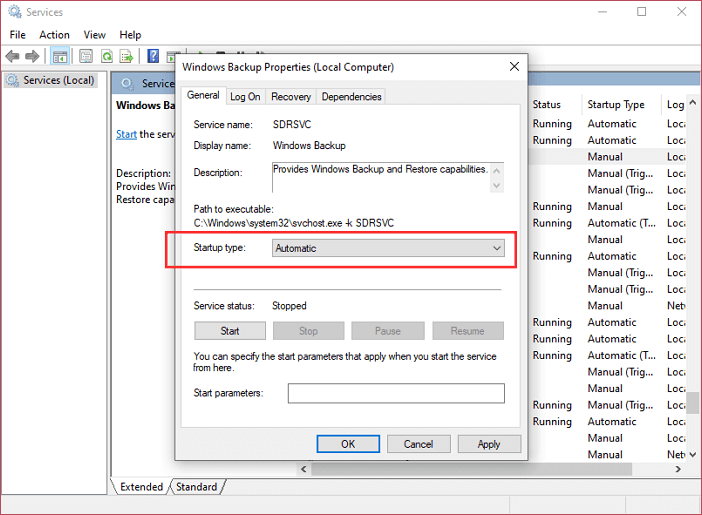The height and width of the screenshot is (515, 702).
Task: Click the Start service button
Action: 230,331
